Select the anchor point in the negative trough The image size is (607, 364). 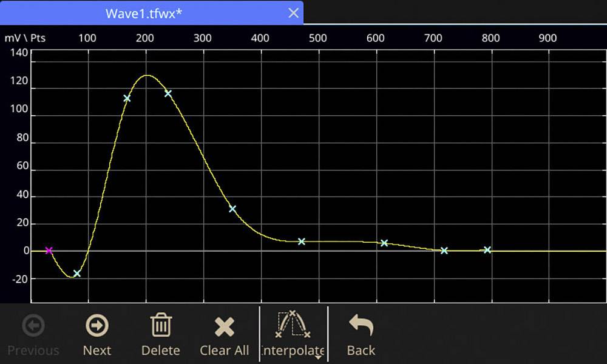tap(76, 274)
